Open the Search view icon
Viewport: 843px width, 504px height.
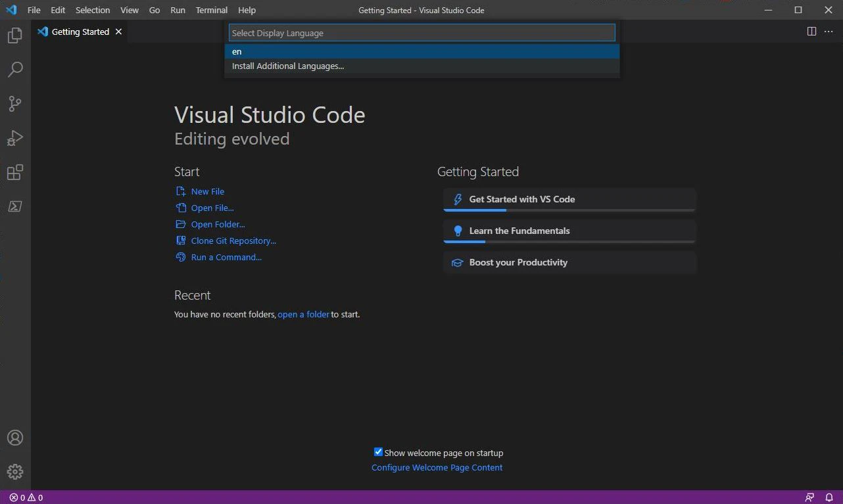click(x=14, y=70)
